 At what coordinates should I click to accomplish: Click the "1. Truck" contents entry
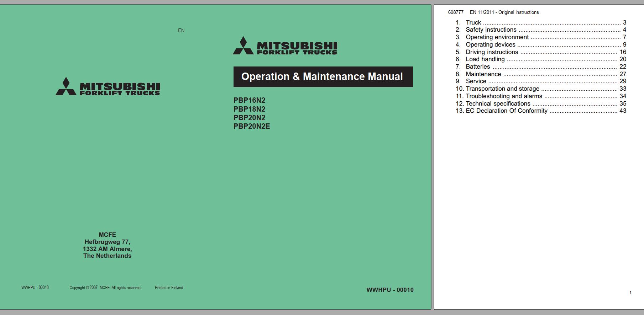[x=541, y=22]
